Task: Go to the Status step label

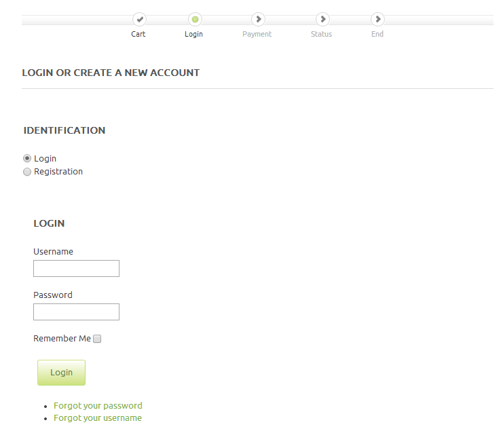Action: [321, 34]
